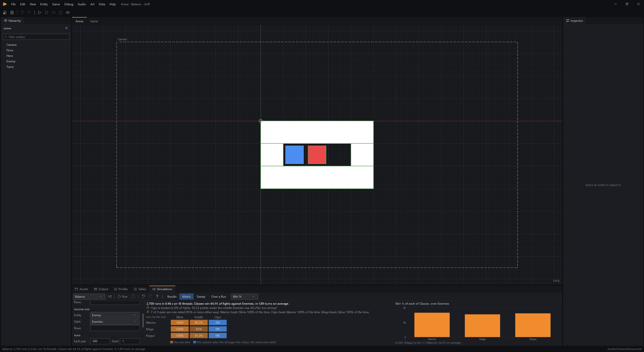This screenshot has height=352, width=644.
Task: Switch the results view to Results
Action: click(x=172, y=296)
